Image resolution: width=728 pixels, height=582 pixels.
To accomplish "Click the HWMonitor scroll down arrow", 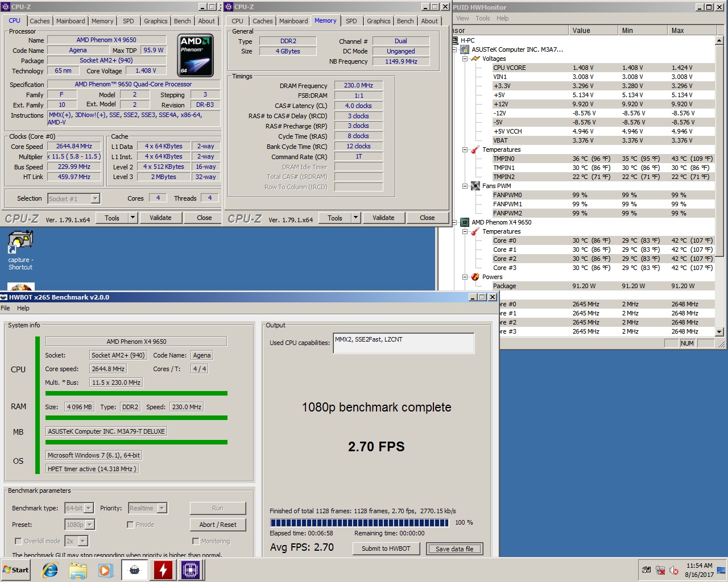I will (x=719, y=332).
